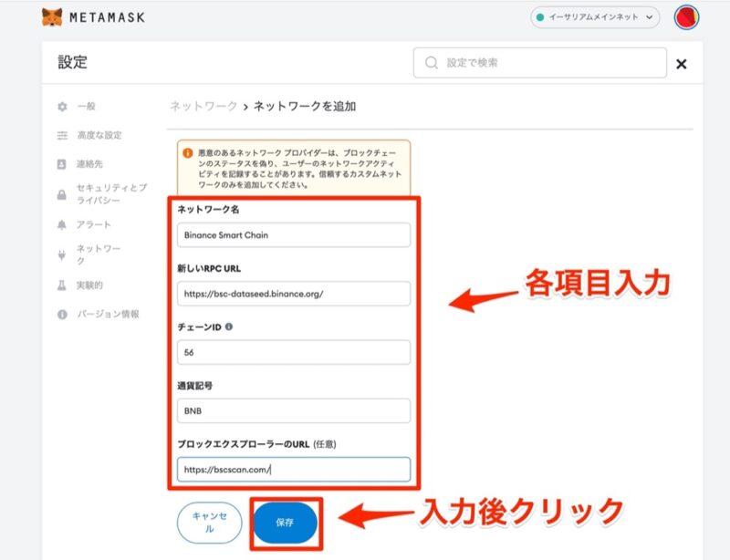The width and height of the screenshot is (730, 560).
Task: Click the Networks plug icon
Action: (x=61, y=254)
